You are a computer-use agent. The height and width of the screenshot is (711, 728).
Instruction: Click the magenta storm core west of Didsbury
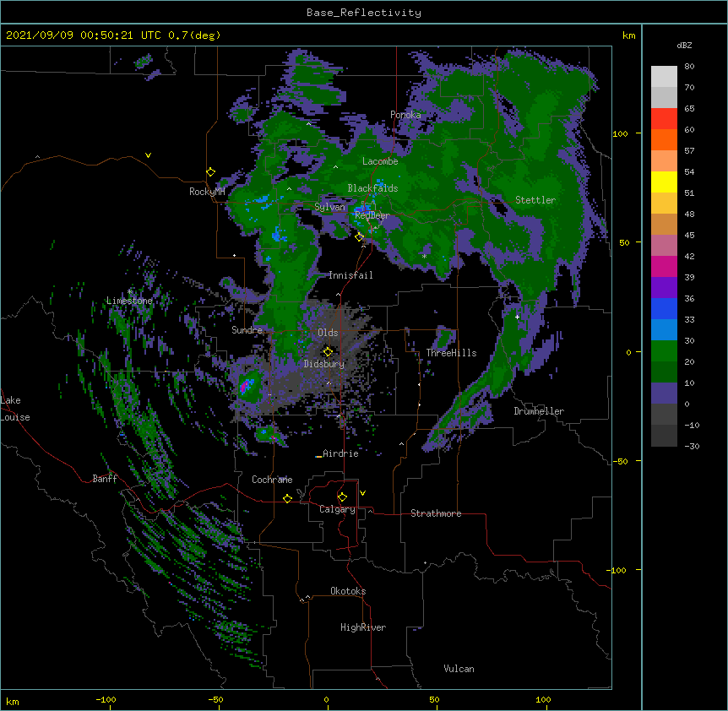click(245, 385)
